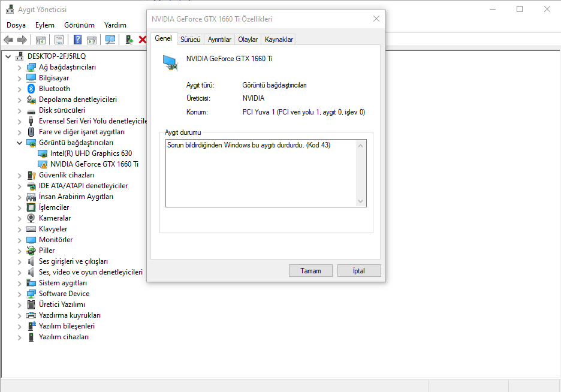The width and height of the screenshot is (561, 392).
Task: Click the Ağ bağdaştırıcıları network icon
Action: [31, 67]
